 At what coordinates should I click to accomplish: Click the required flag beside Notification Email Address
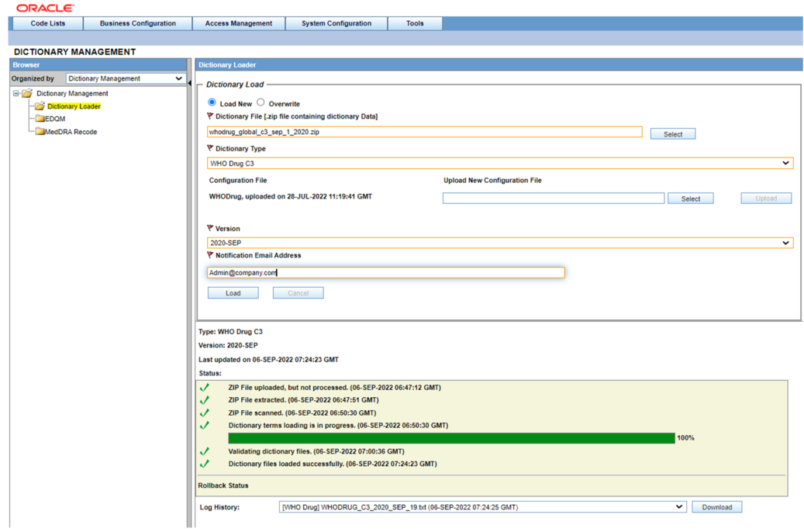[209, 256]
